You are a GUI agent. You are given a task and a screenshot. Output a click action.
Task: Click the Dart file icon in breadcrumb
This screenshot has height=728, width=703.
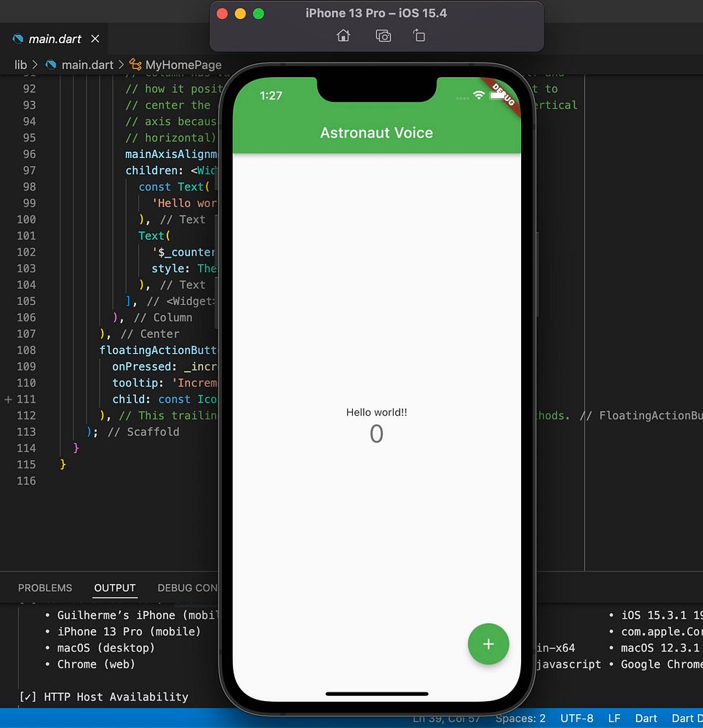point(51,65)
